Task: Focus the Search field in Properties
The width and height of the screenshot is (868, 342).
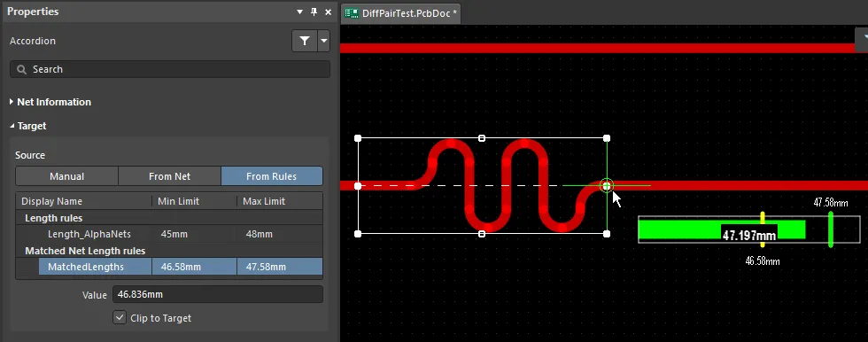Action: pos(170,69)
